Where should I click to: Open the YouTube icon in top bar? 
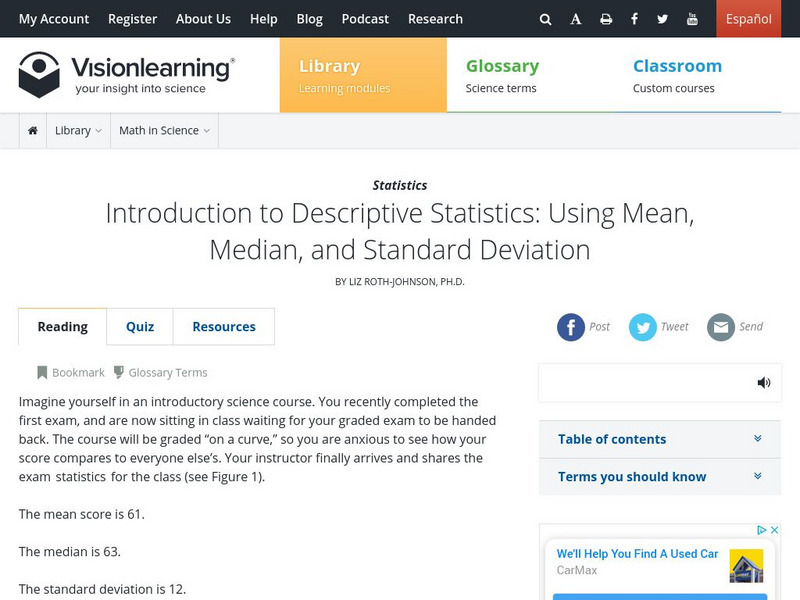(692, 19)
